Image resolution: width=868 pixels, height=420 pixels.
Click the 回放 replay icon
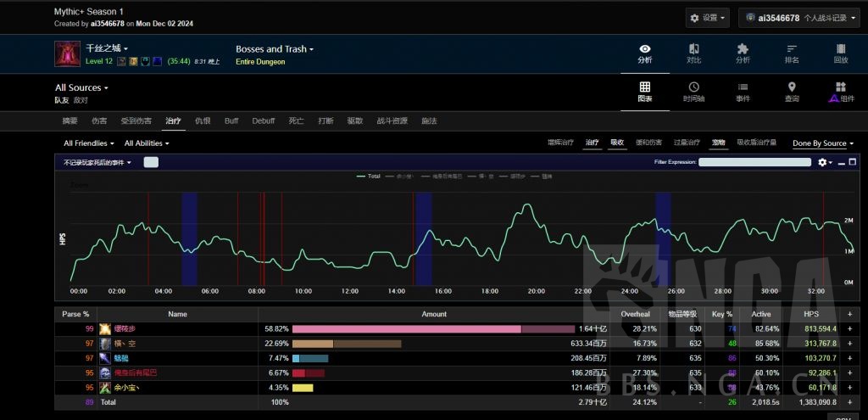[x=840, y=49]
